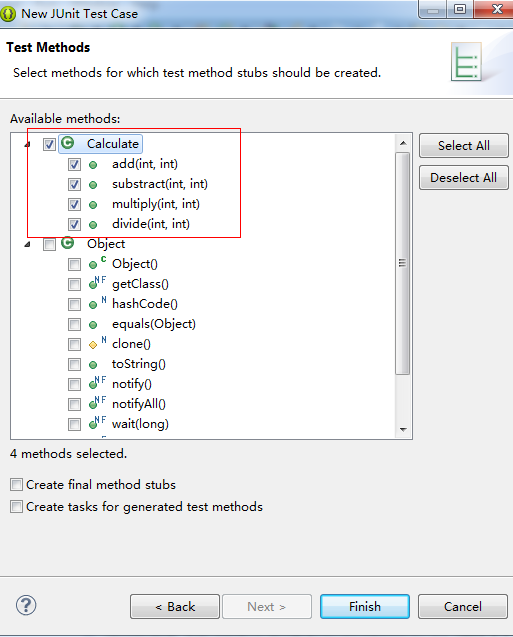Enable Create final method stubs
The width and height of the screenshot is (513, 637).
(16, 485)
